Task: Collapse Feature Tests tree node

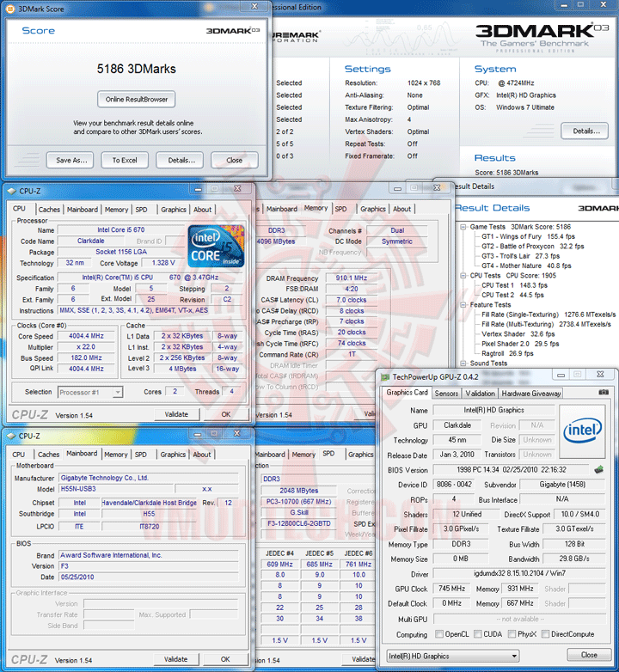Action: [x=463, y=305]
